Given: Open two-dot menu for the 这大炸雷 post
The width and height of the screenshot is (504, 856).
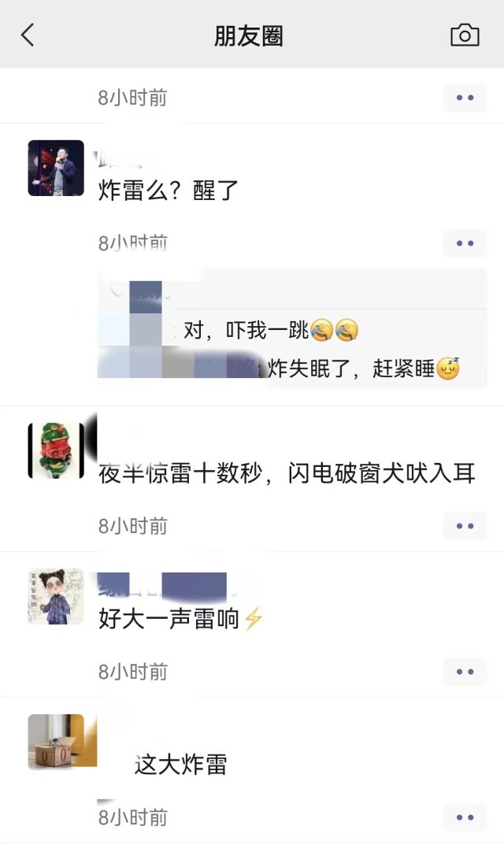Looking at the screenshot, I should click(465, 817).
